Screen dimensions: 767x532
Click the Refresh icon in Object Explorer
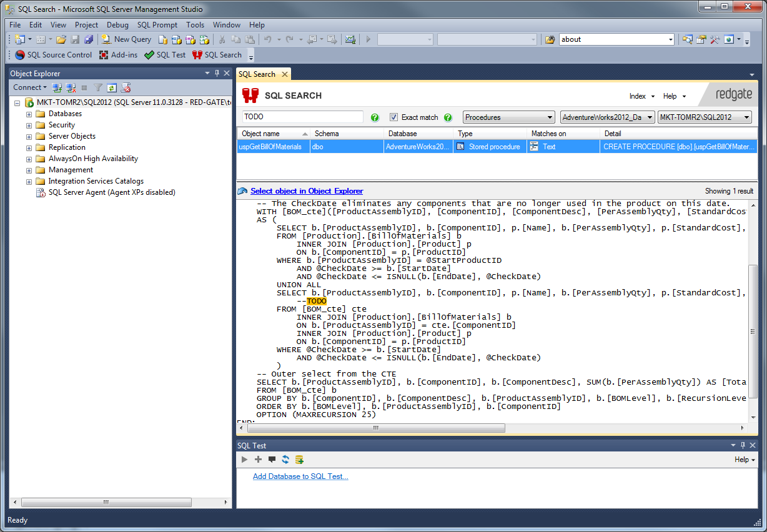tap(112, 87)
